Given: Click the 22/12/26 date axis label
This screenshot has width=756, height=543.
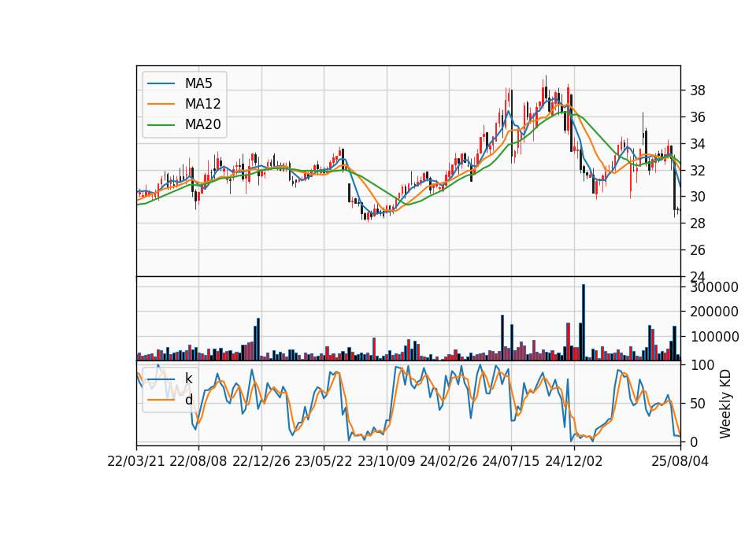Looking at the screenshot, I should 261,462.
